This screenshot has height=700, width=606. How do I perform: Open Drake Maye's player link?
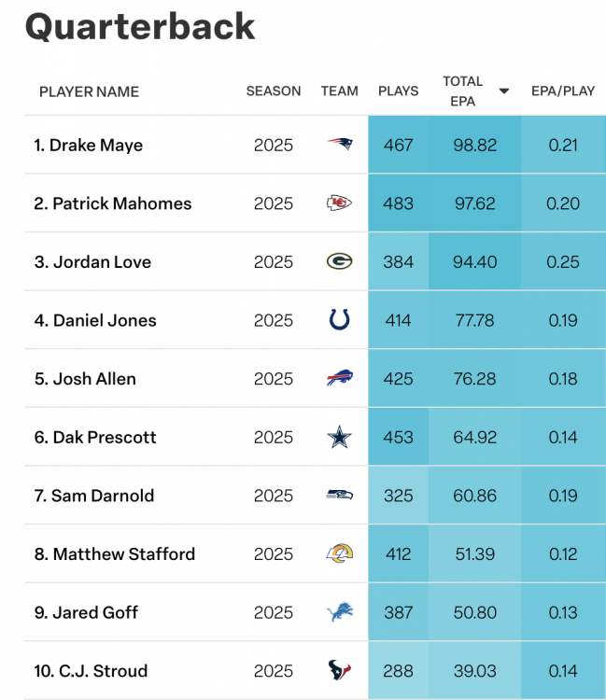[x=95, y=145]
